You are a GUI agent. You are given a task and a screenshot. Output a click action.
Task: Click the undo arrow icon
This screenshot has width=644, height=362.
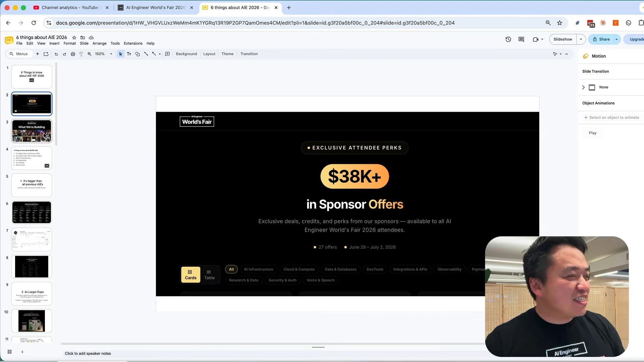56,54
